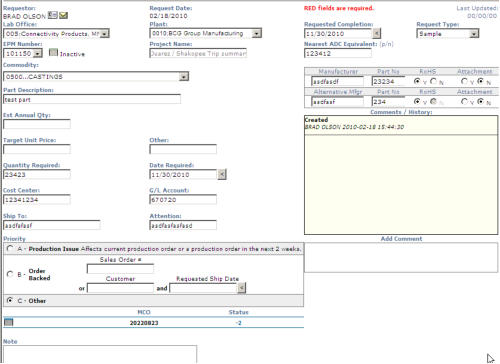Screen dimensions: 500x364
Task: Click the BRAD OLSON requestor name
Action: point(24,16)
